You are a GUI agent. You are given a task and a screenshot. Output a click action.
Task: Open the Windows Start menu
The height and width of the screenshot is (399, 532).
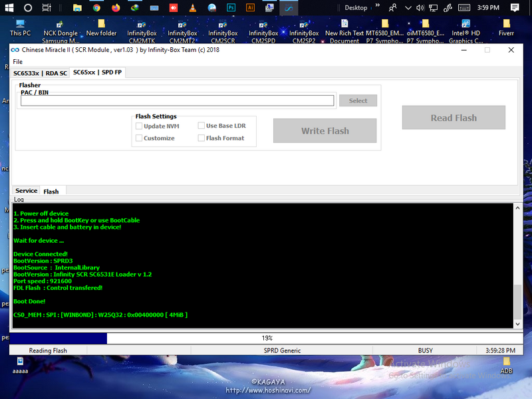tap(9, 7)
